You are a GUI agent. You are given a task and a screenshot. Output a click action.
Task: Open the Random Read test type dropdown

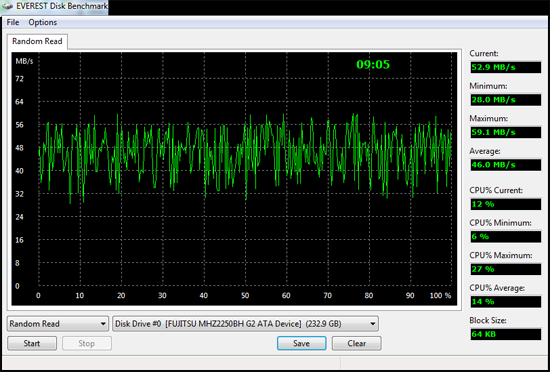[58, 324]
